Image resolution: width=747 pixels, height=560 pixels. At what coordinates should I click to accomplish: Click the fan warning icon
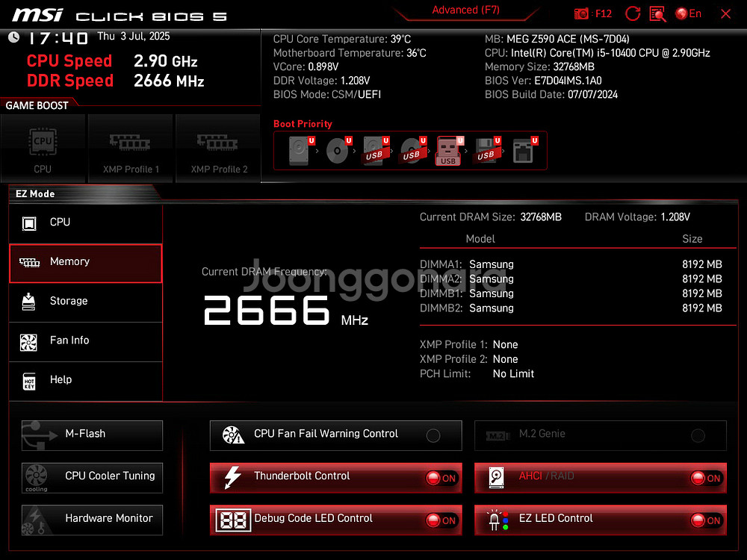click(x=233, y=435)
